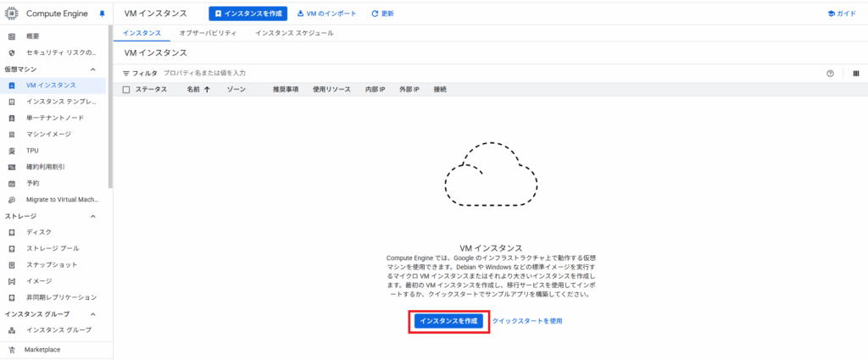Collapse the インスタンス グループ section
This screenshot has height=360, width=868.
[93, 314]
